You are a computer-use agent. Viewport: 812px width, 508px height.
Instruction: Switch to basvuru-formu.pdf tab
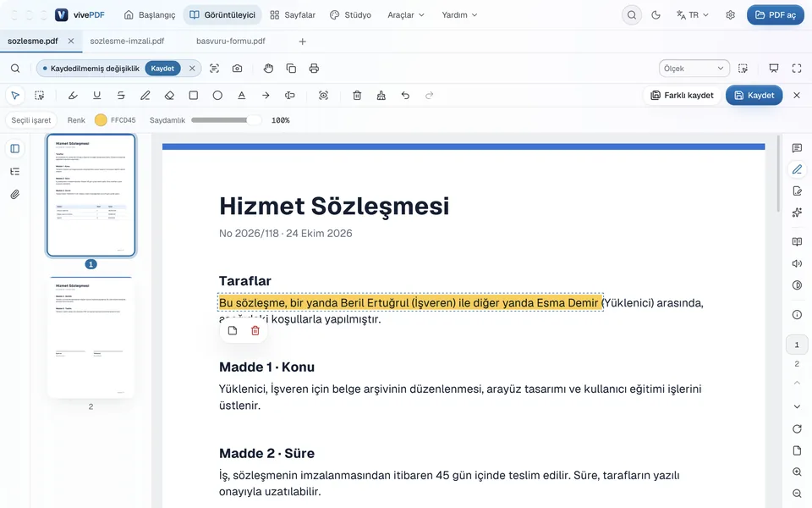point(230,41)
